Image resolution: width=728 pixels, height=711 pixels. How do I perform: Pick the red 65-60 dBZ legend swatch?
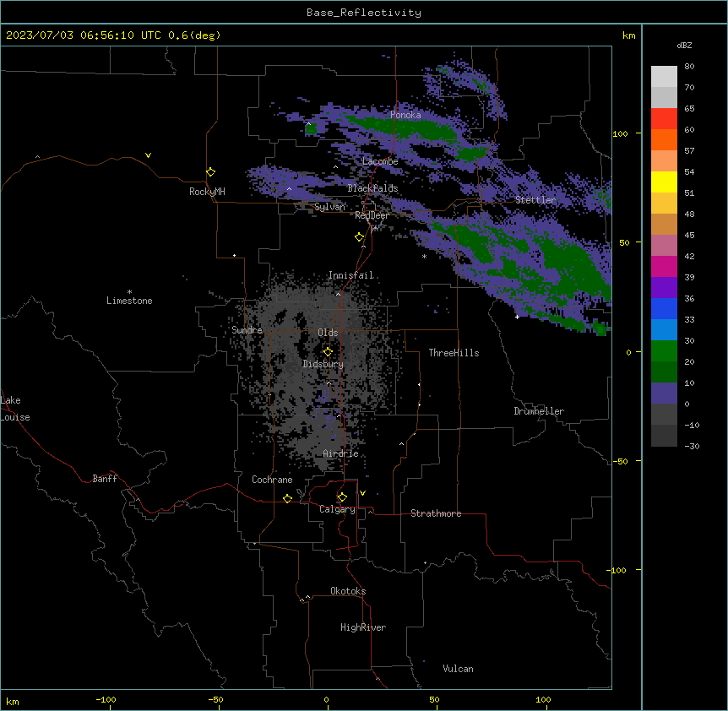664,119
